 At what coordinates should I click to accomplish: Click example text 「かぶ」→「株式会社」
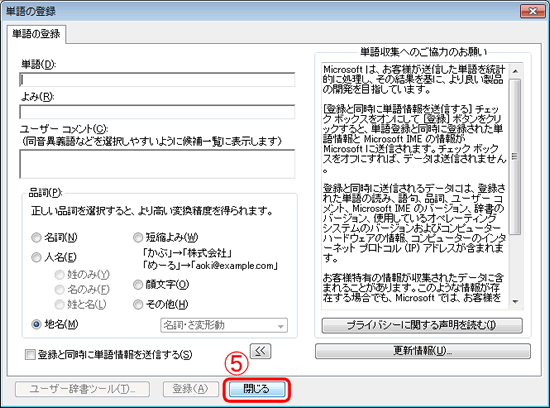pyautogui.click(x=187, y=253)
